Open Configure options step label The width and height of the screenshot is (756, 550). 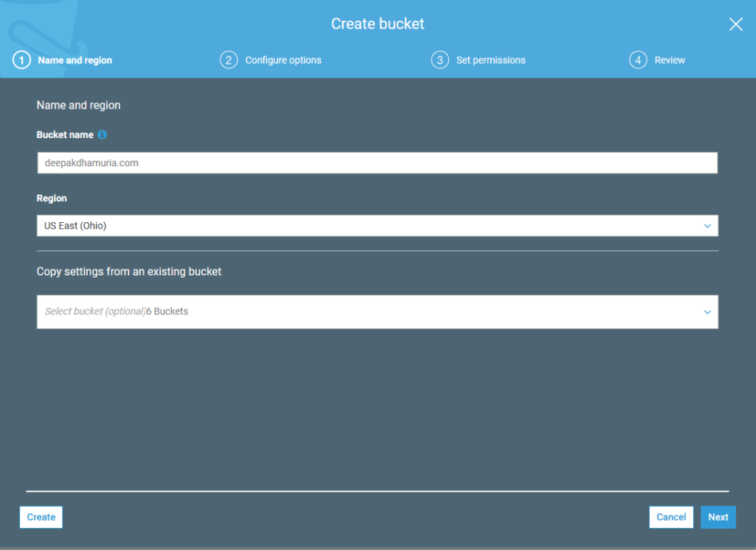[x=283, y=61]
